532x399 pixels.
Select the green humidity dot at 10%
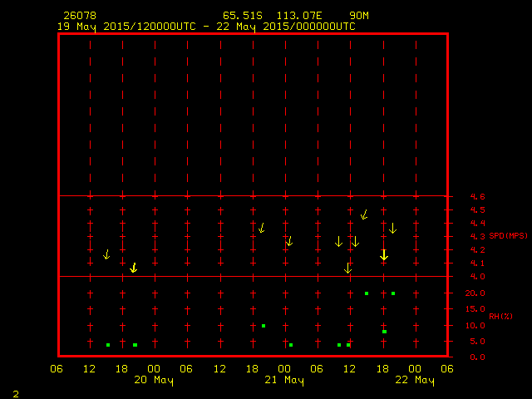(264, 326)
